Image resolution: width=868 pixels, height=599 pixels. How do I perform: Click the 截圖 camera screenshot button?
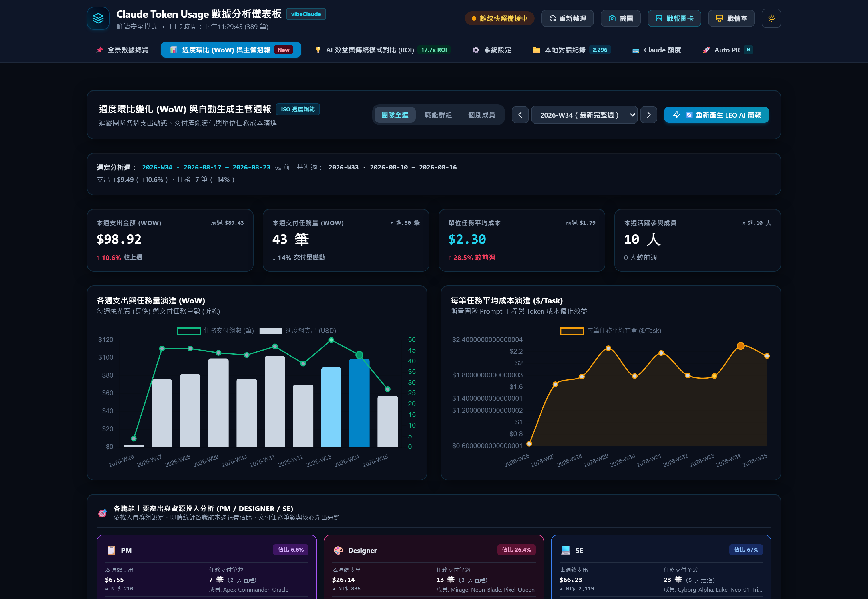click(x=620, y=18)
